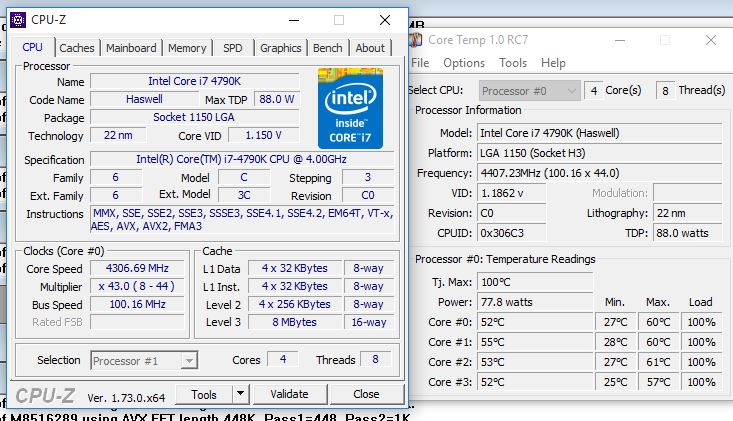Click the Frequency field 4407.23MHz
The image size is (733, 421).
599,173
